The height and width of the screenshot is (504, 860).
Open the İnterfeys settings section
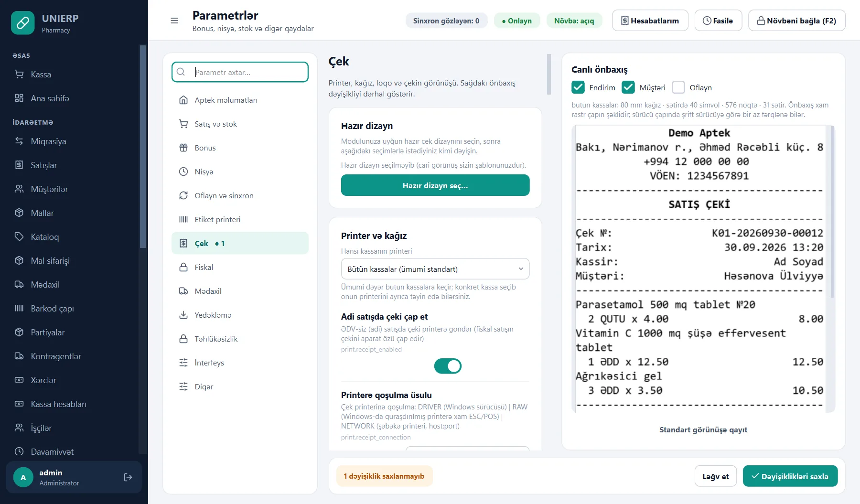click(240, 363)
